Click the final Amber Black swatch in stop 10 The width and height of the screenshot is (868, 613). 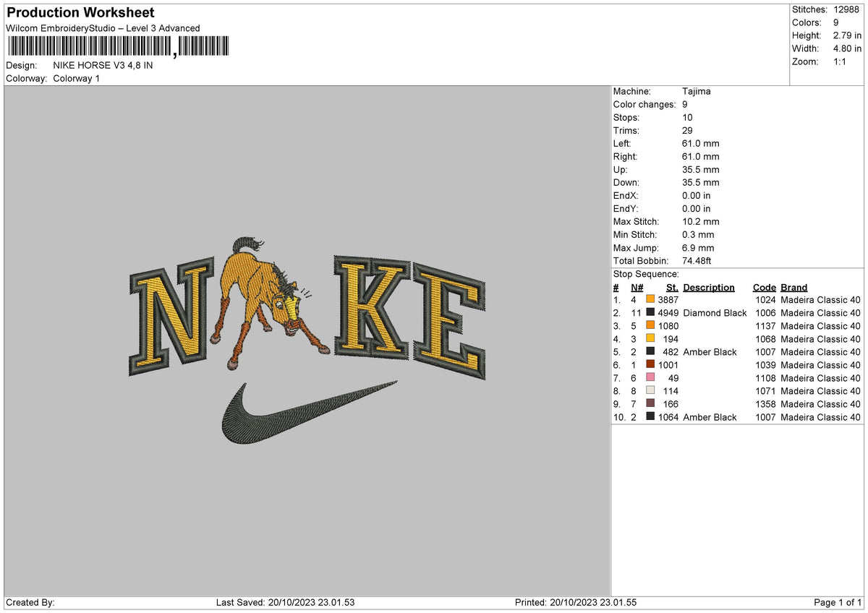[650, 417]
